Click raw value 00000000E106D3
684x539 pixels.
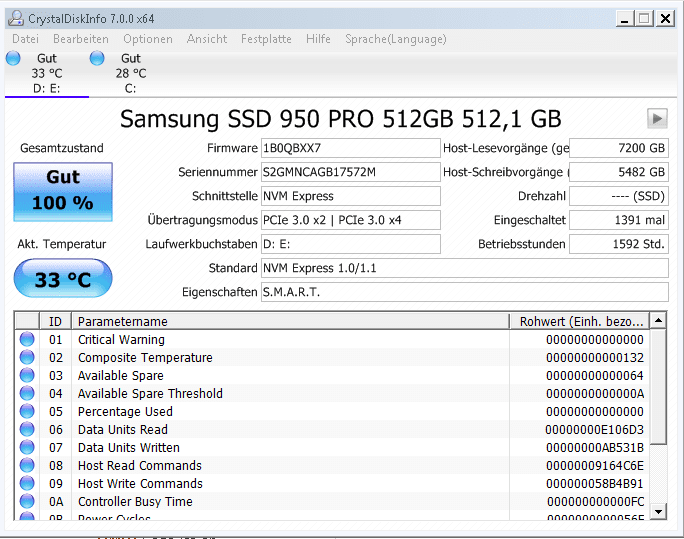pos(594,430)
